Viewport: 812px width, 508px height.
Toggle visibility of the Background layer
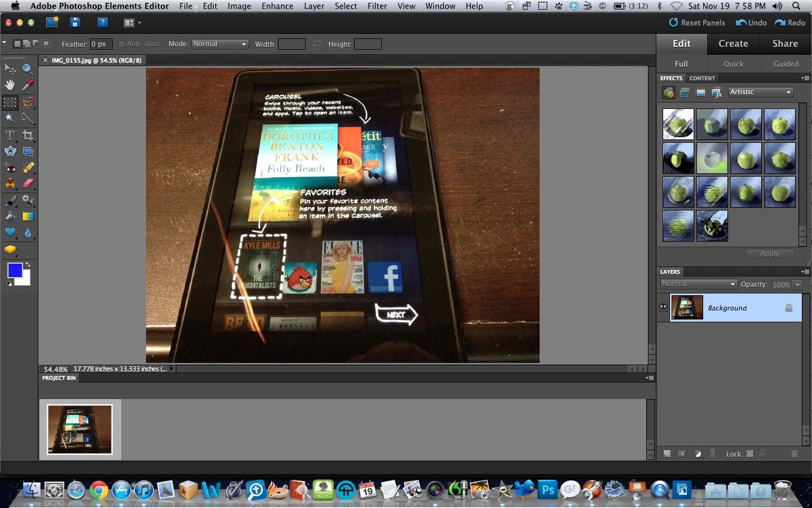coord(663,307)
